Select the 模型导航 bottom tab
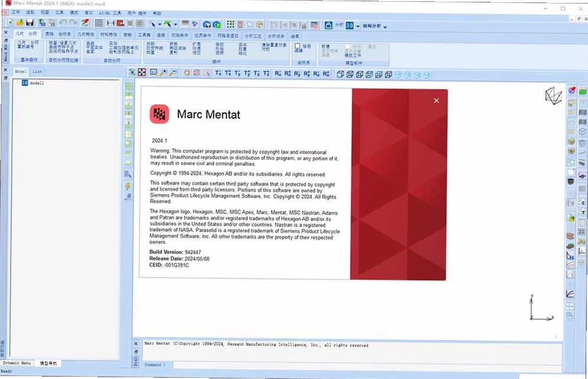The image size is (588, 379). coord(48,363)
